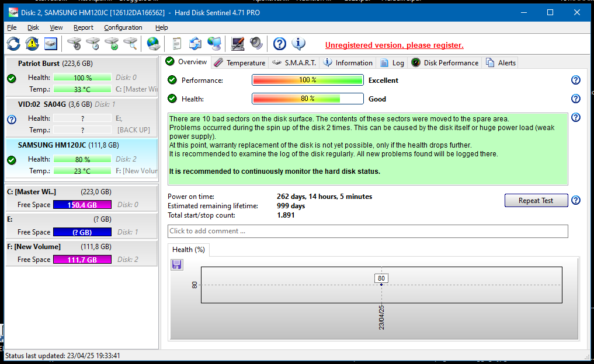594x364 pixels.
Task: Click green check status icon for SAMSUNG HM120JC
Action: tap(12, 160)
